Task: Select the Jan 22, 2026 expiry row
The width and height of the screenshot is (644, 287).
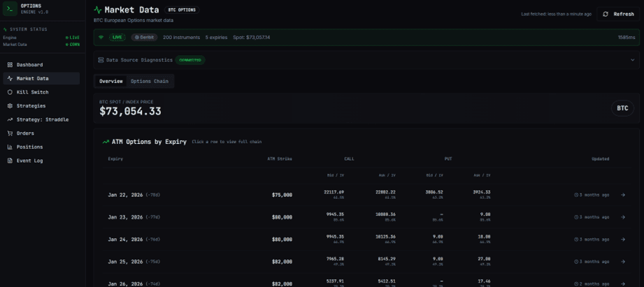Action: 366,195
